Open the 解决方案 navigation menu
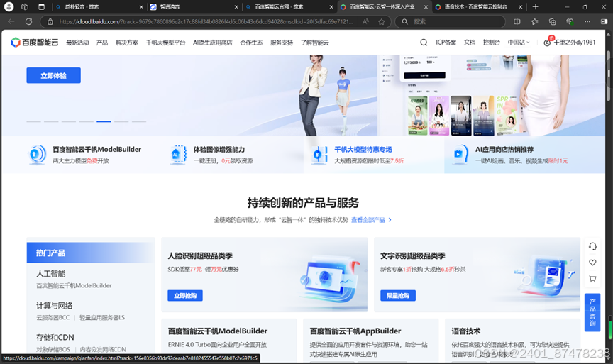 (127, 43)
